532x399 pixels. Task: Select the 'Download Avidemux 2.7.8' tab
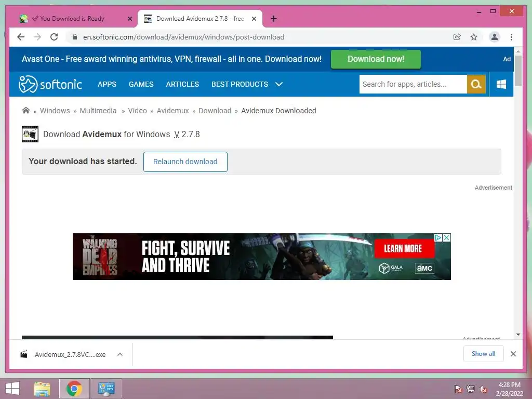tap(200, 19)
